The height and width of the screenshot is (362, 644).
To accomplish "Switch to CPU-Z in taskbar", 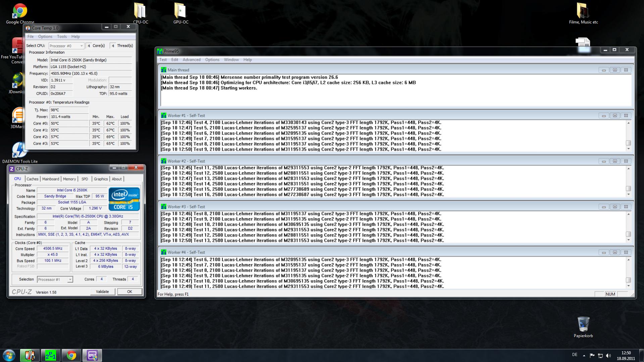I will click(x=92, y=355).
